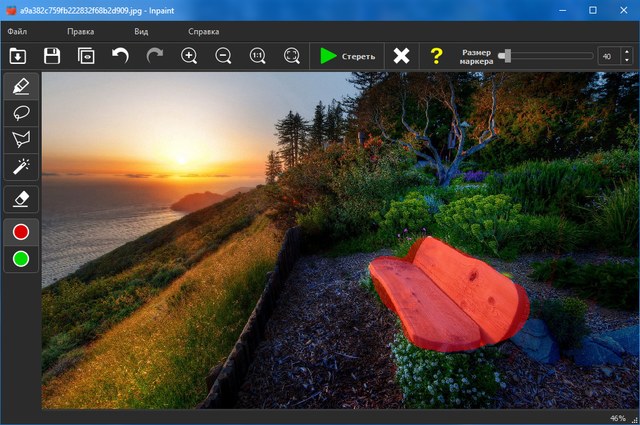Screen dimensions: 640x425
Task: Fit the image to the window
Action: 291,56
